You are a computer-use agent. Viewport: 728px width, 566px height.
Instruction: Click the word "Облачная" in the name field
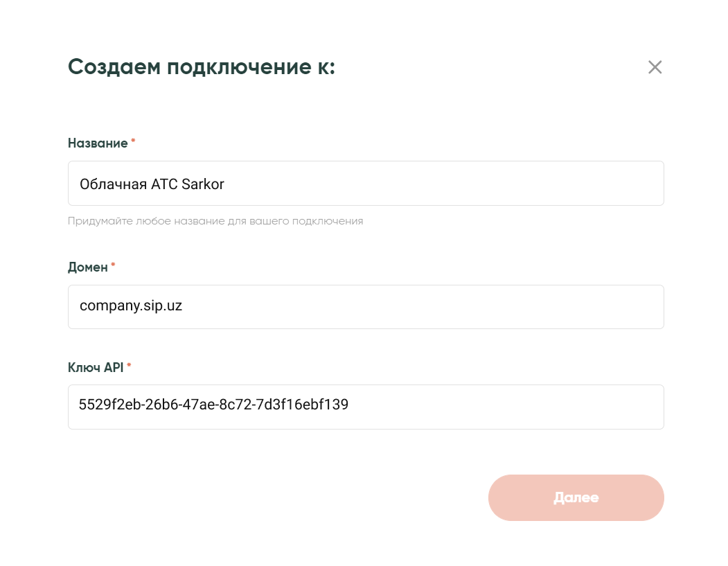[x=113, y=184]
